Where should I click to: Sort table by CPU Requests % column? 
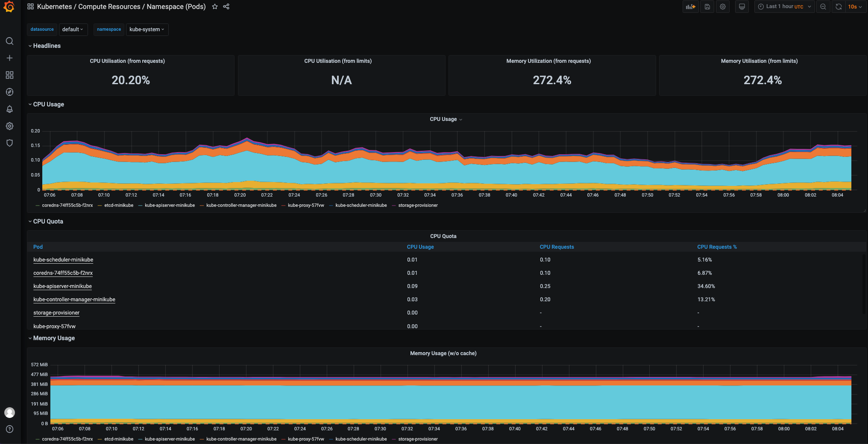tap(717, 247)
